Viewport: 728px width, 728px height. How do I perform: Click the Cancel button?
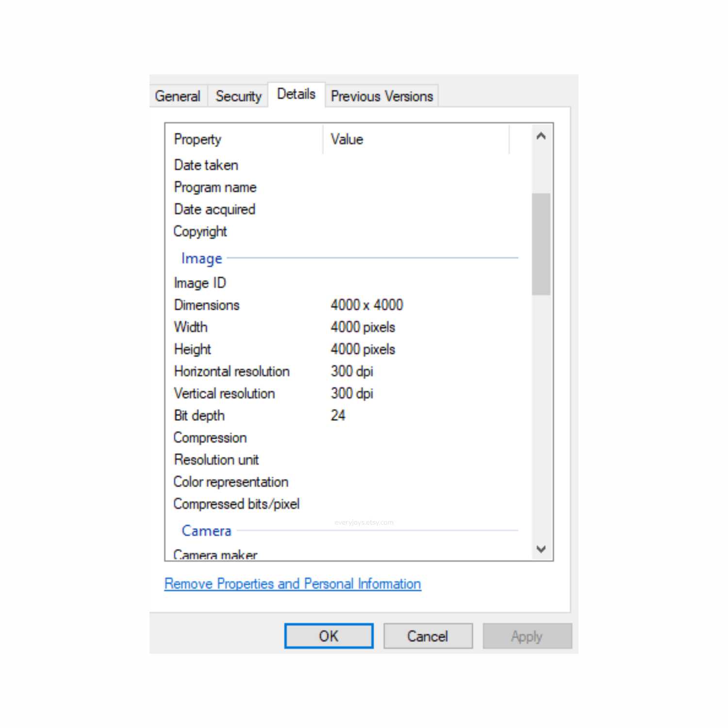pyautogui.click(x=428, y=636)
